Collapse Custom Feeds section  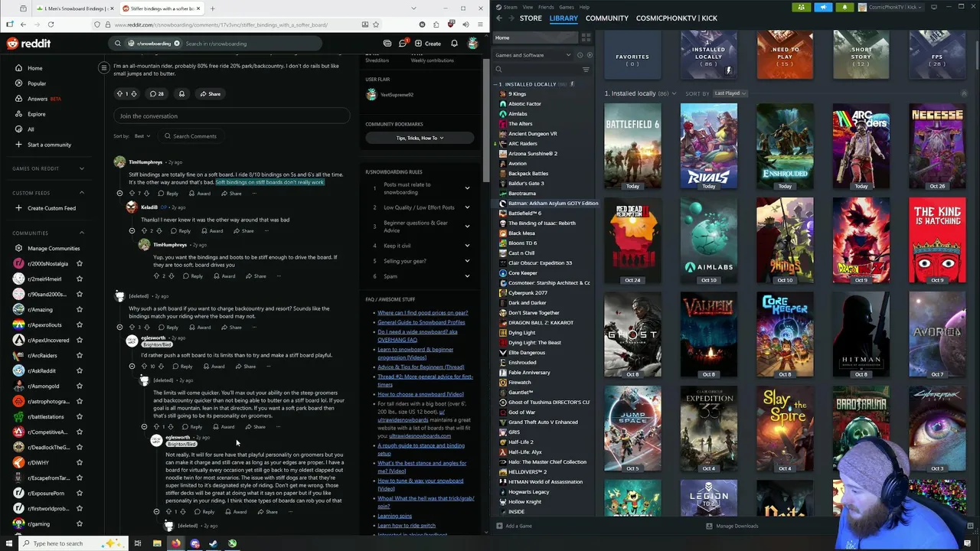(x=82, y=193)
